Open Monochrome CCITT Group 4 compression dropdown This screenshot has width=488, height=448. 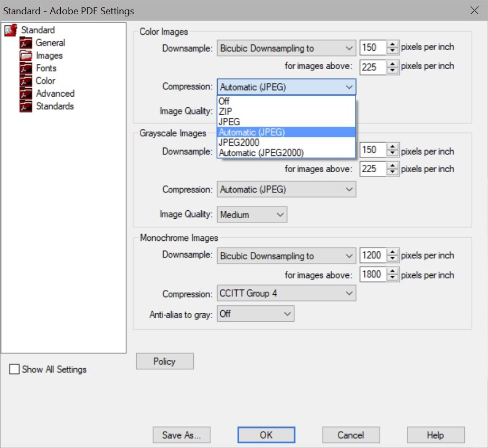click(x=286, y=293)
